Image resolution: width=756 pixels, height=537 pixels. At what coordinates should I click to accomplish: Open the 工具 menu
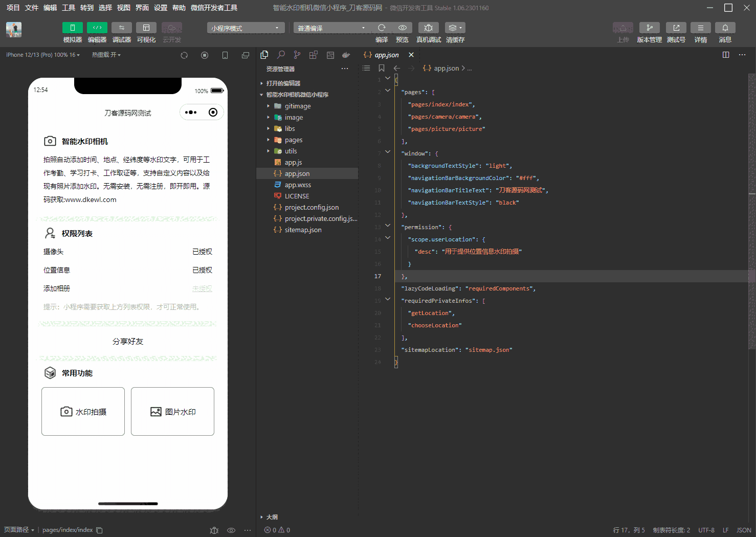click(69, 8)
